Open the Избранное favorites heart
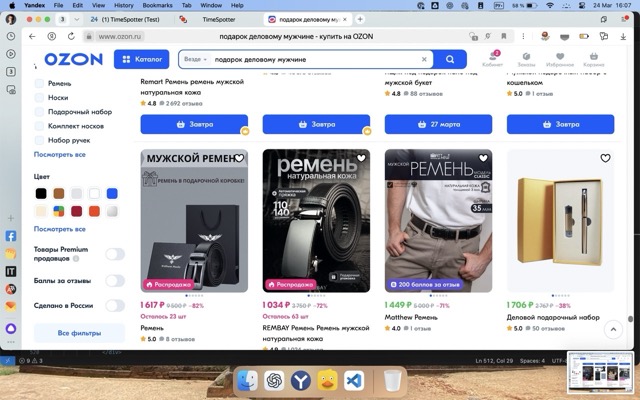 (x=560, y=58)
